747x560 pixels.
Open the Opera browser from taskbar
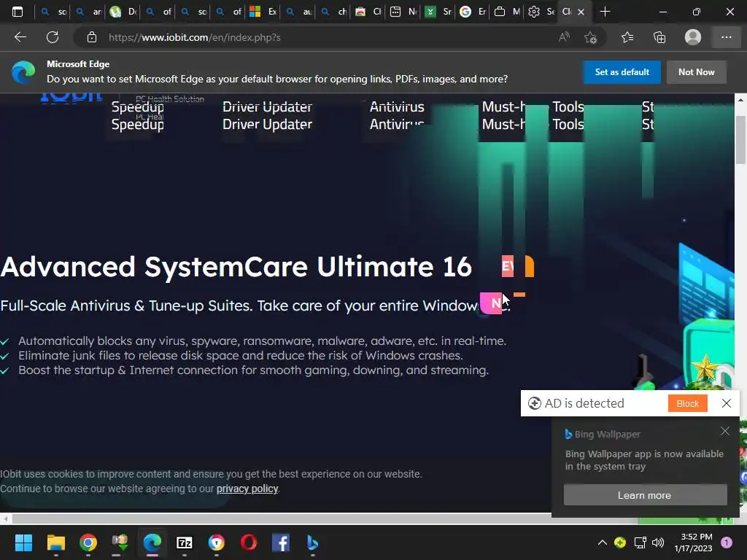(x=249, y=542)
